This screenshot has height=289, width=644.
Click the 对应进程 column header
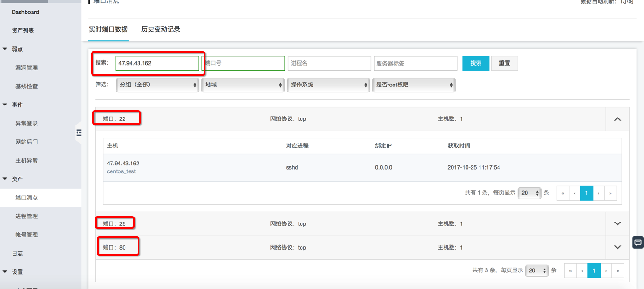pos(297,146)
